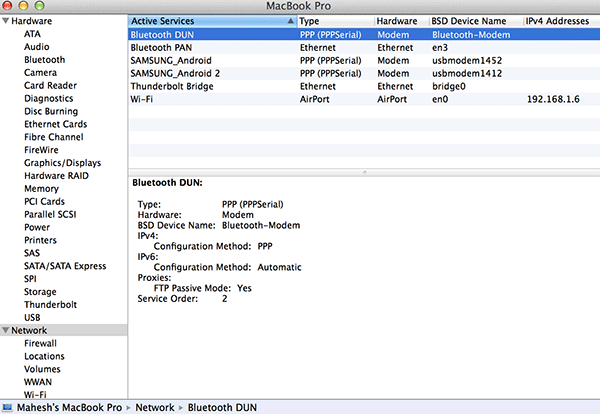Collapse the Network section disclosure triangle

click(x=6, y=330)
